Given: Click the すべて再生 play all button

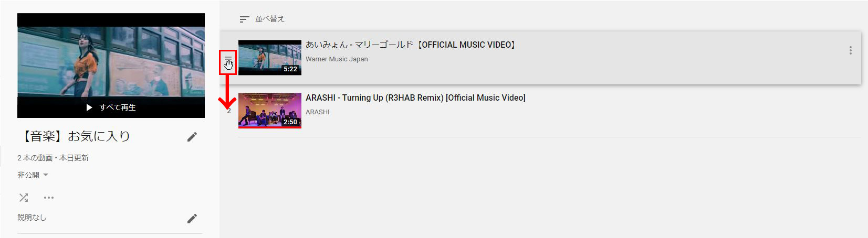Looking at the screenshot, I should click(x=111, y=107).
